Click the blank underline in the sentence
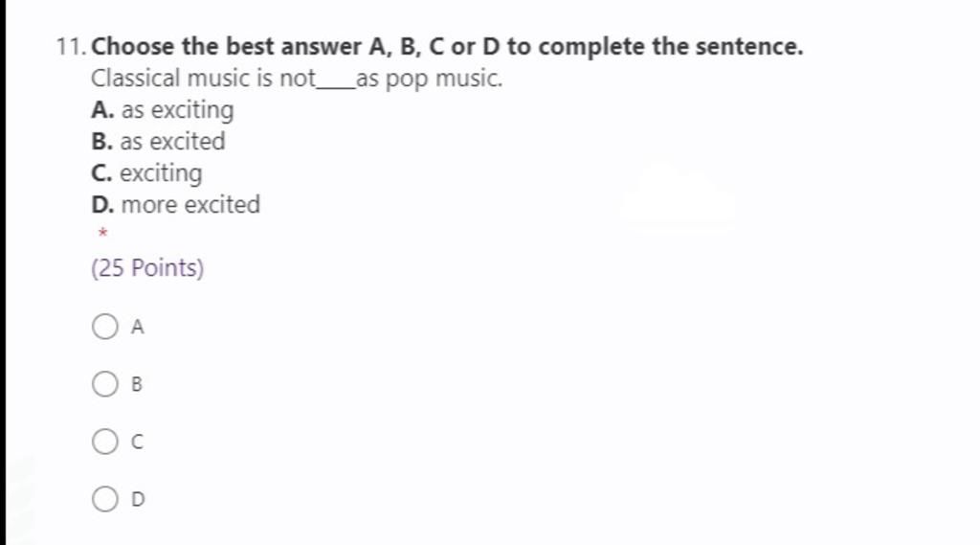 pyautogui.click(x=336, y=86)
